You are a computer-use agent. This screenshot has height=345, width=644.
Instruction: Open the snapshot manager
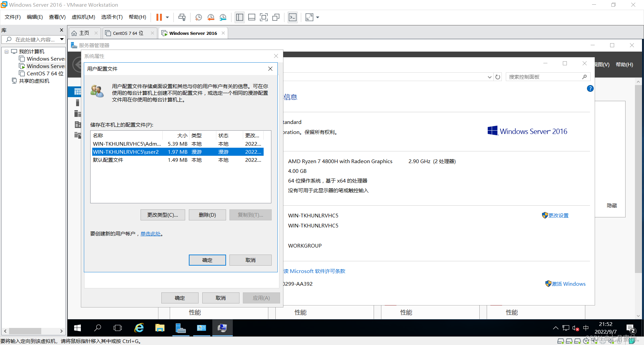point(223,17)
